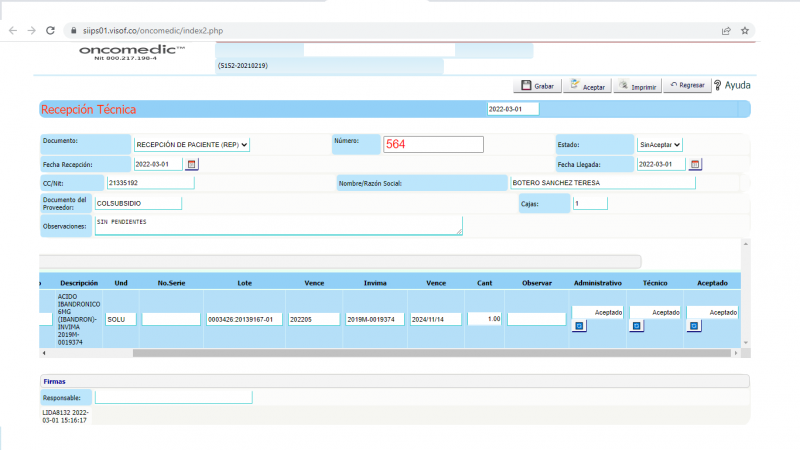The height and width of the screenshot is (450, 800).
Task: Click the blue icon under Administrativo
Action: pos(579,326)
